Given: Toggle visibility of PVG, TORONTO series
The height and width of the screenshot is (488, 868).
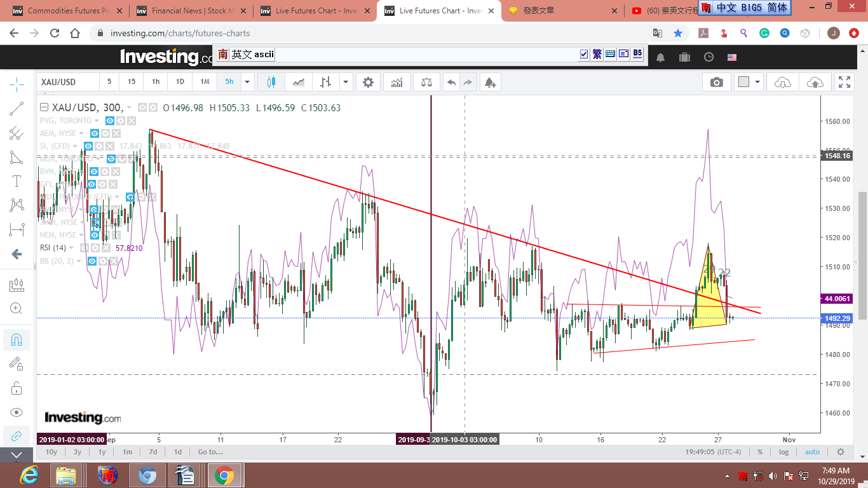Looking at the screenshot, I should tap(109, 121).
